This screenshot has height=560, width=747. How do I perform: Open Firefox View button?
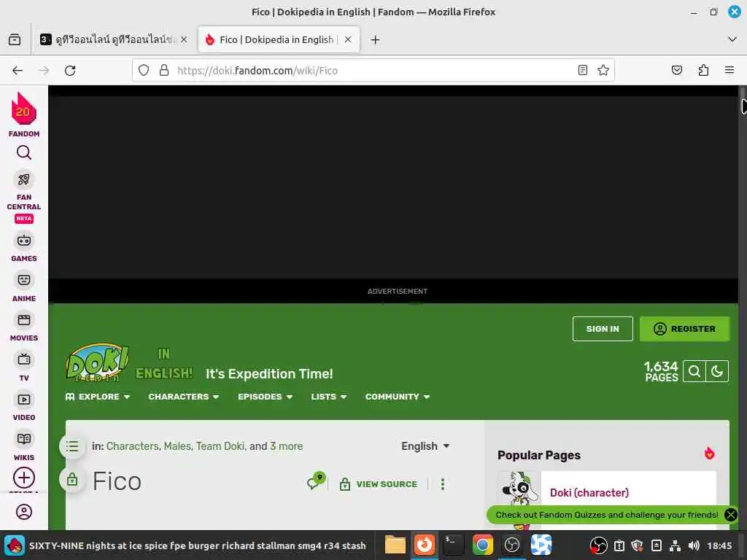point(15,39)
